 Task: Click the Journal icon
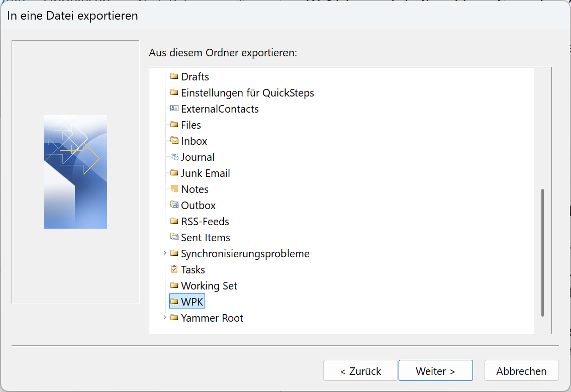coord(175,156)
